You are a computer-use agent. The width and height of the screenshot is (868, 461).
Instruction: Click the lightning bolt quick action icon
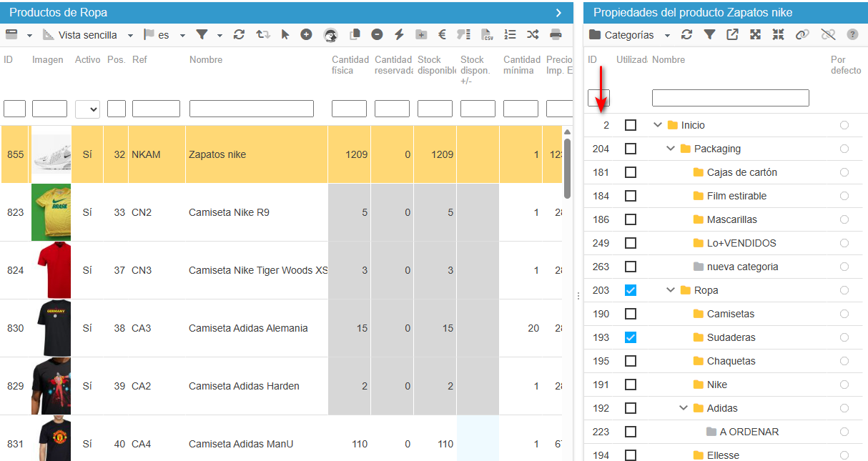(x=399, y=34)
